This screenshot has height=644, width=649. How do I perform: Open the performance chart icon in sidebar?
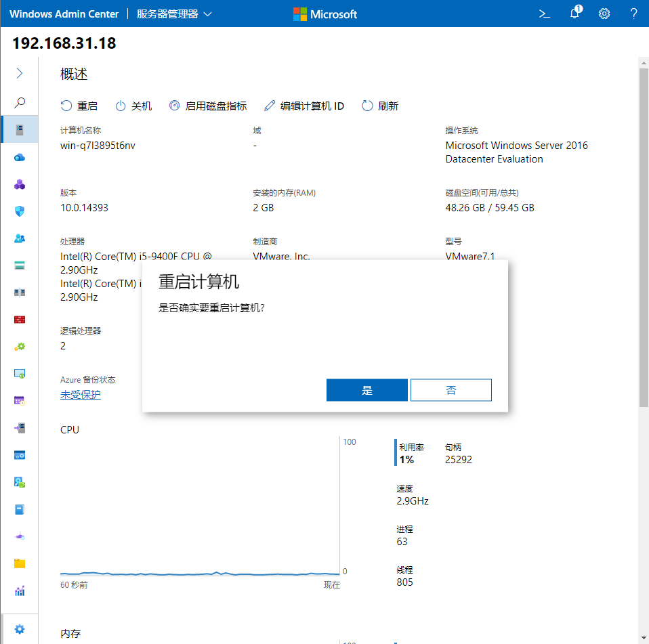20,591
